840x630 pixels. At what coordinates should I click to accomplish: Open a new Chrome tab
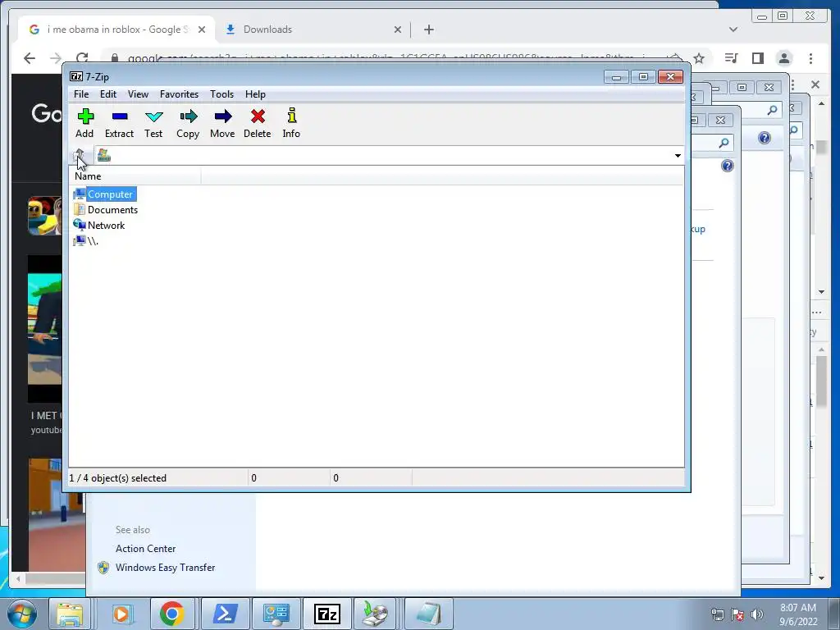pyautogui.click(x=428, y=30)
